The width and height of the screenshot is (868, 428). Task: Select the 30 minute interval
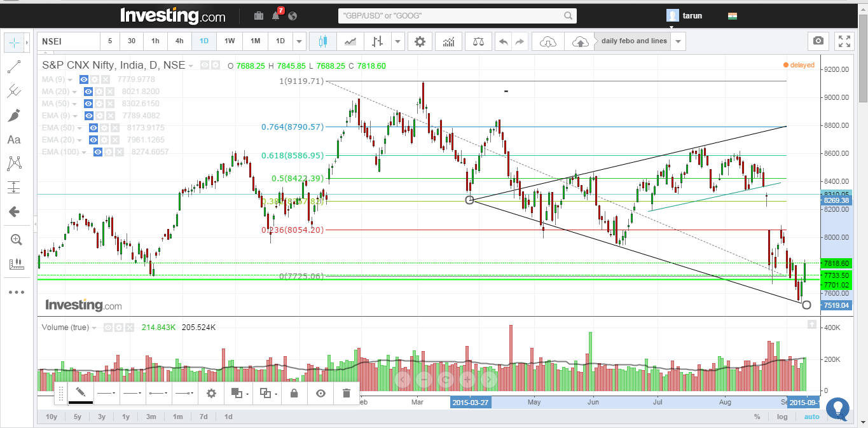(131, 41)
